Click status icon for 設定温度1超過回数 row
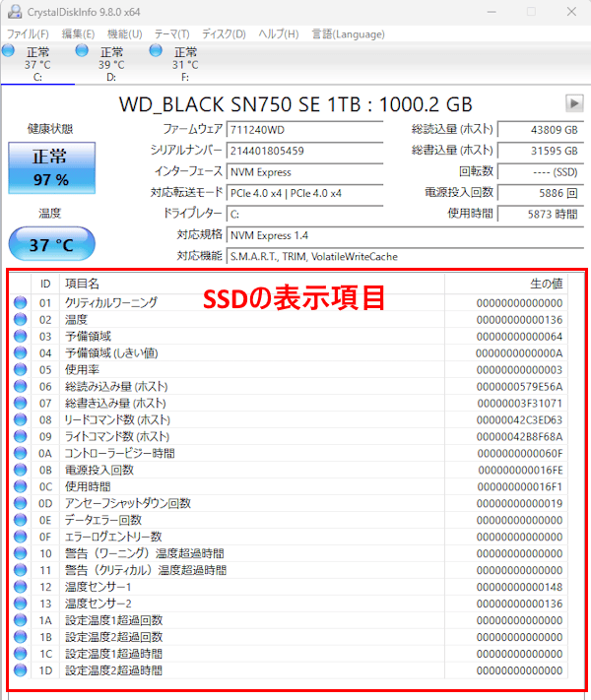Image resolution: width=591 pixels, height=700 pixels. 20,620
